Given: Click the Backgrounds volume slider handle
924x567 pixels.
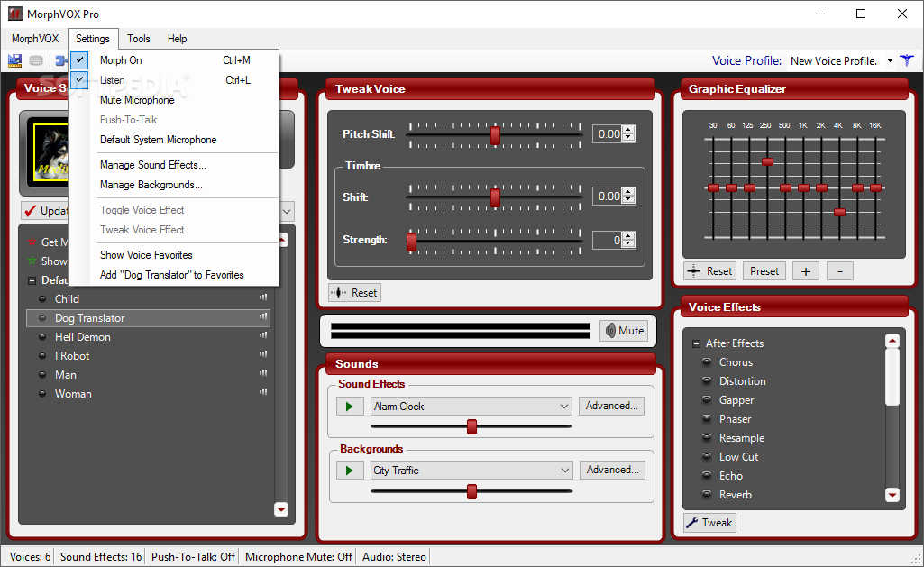Looking at the screenshot, I should pos(471,491).
